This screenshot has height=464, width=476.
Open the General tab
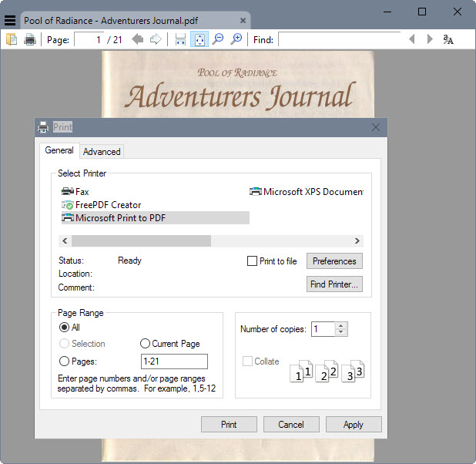pos(59,150)
